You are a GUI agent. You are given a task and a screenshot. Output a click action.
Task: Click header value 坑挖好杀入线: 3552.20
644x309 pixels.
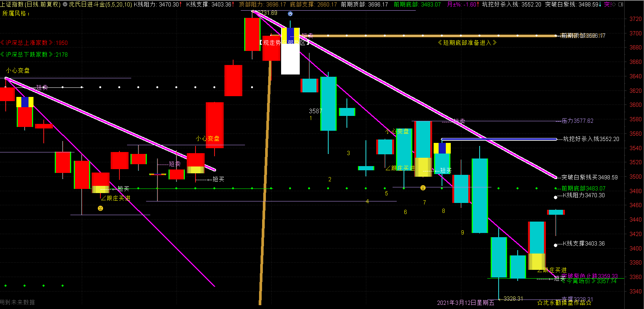click(x=512, y=5)
